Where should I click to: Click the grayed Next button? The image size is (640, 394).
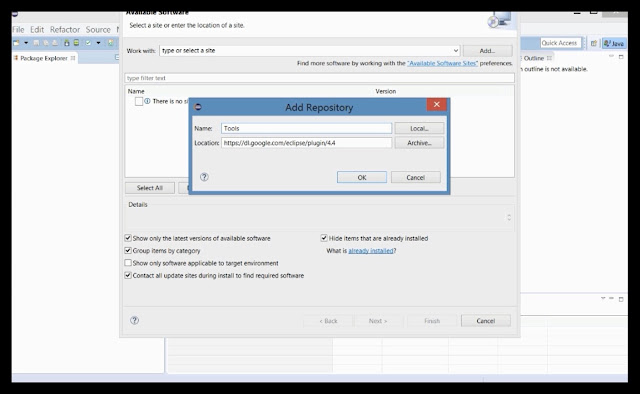point(378,321)
